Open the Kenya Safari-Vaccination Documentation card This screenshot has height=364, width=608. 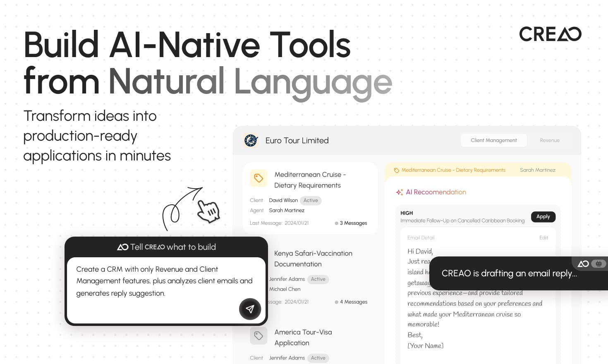(313, 259)
